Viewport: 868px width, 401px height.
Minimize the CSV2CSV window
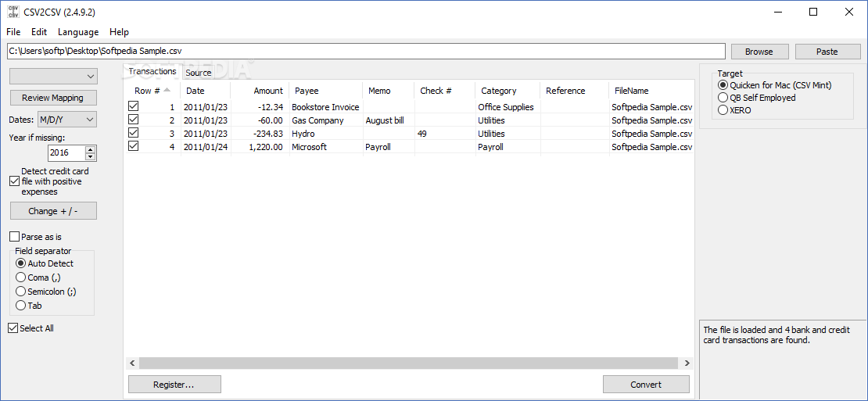[x=778, y=13]
